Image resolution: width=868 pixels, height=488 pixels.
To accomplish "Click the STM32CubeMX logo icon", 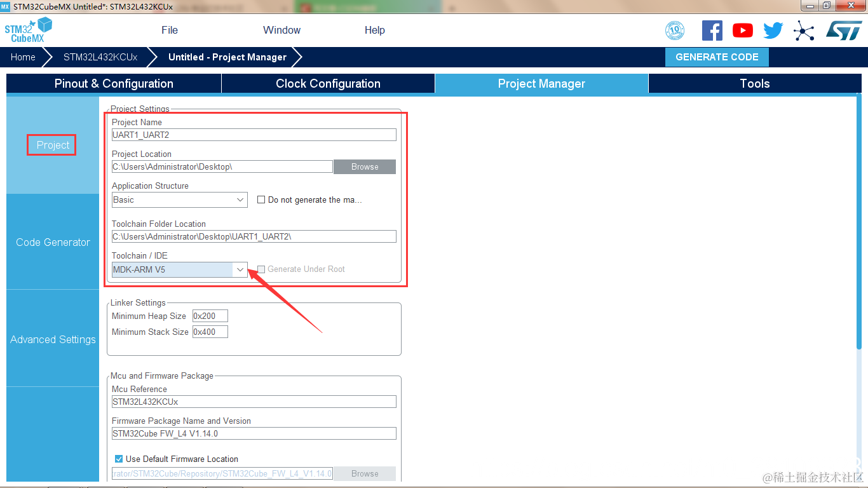I will (29, 30).
